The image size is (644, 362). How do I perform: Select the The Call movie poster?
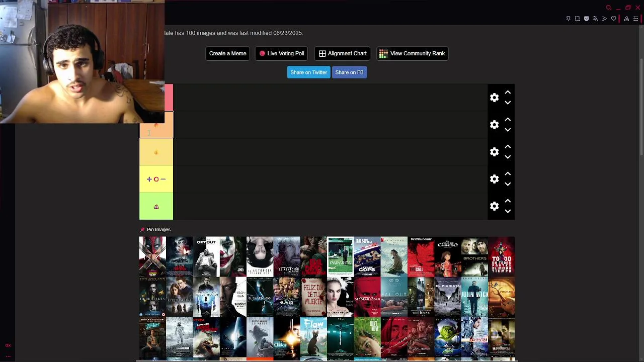(421, 256)
